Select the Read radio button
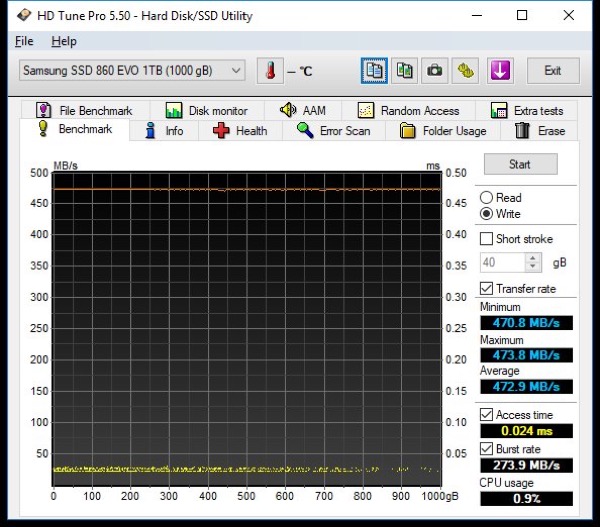The height and width of the screenshot is (527, 600). pyautogui.click(x=486, y=197)
